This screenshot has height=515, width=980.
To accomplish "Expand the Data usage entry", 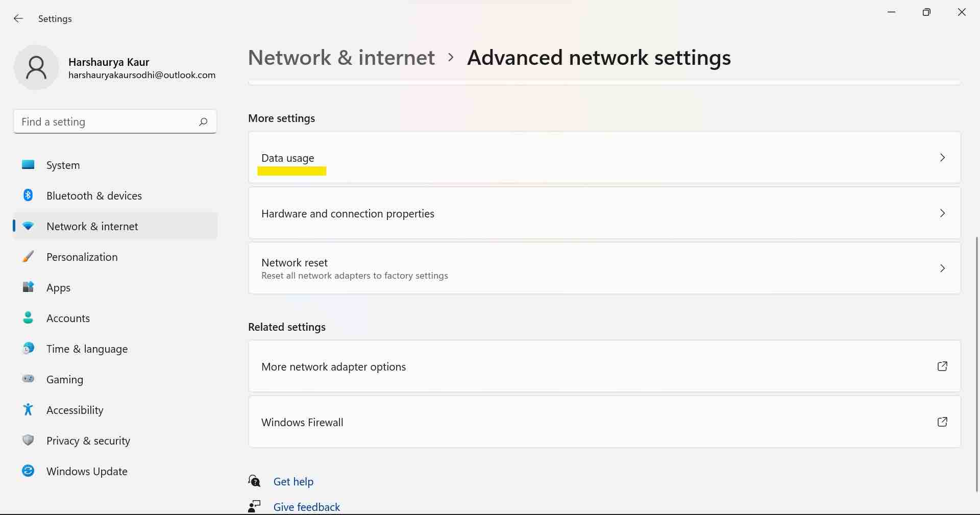I will point(602,158).
